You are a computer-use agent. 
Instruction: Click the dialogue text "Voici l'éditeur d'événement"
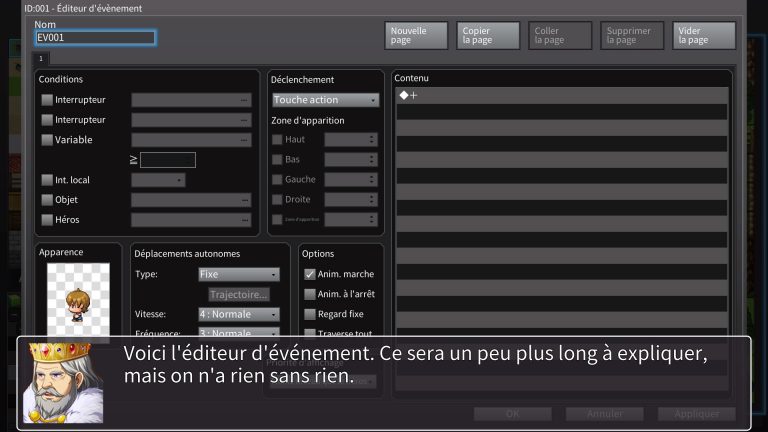[x=248, y=354]
